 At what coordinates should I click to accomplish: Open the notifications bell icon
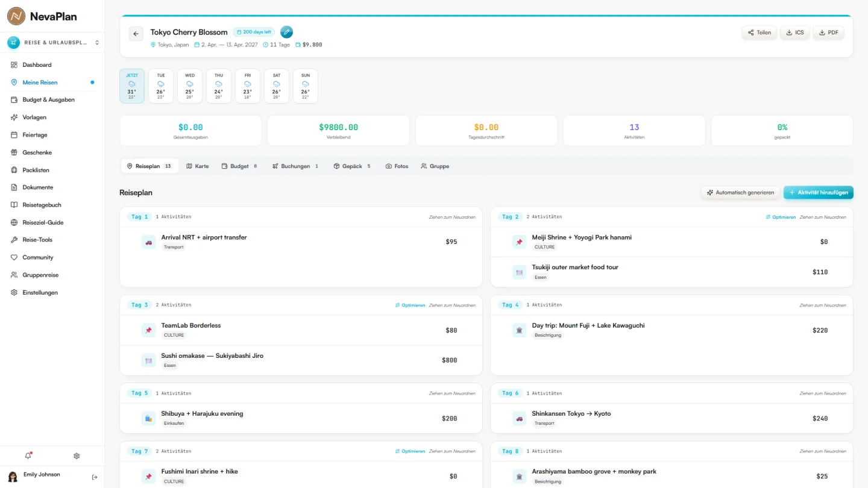tap(28, 456)
